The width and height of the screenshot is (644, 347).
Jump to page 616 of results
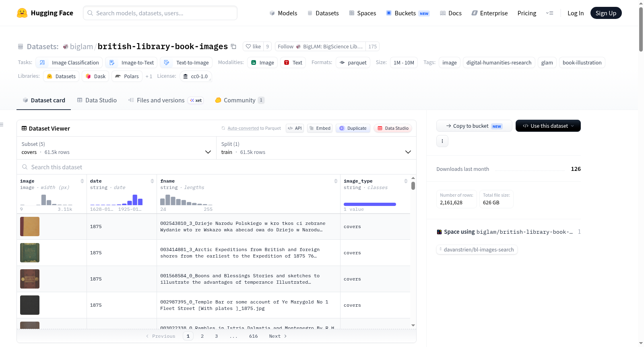(253, 336)
